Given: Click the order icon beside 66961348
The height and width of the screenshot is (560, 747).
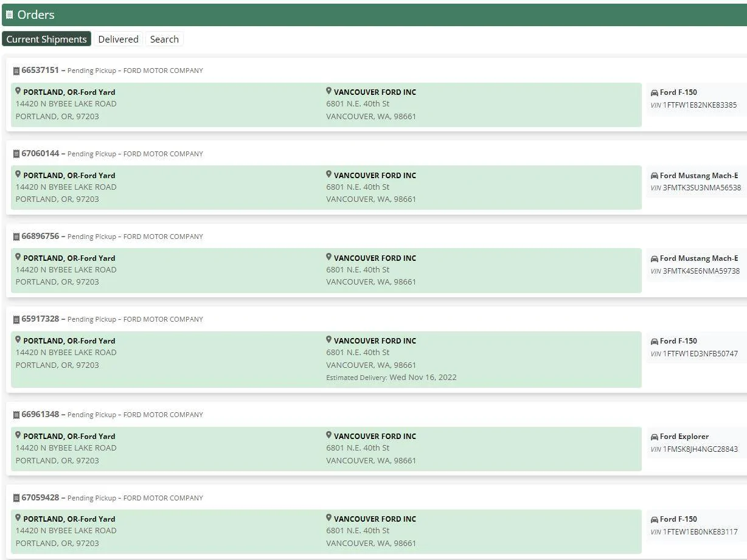Looking at the screenshot, I should click(x=16, y=415).
